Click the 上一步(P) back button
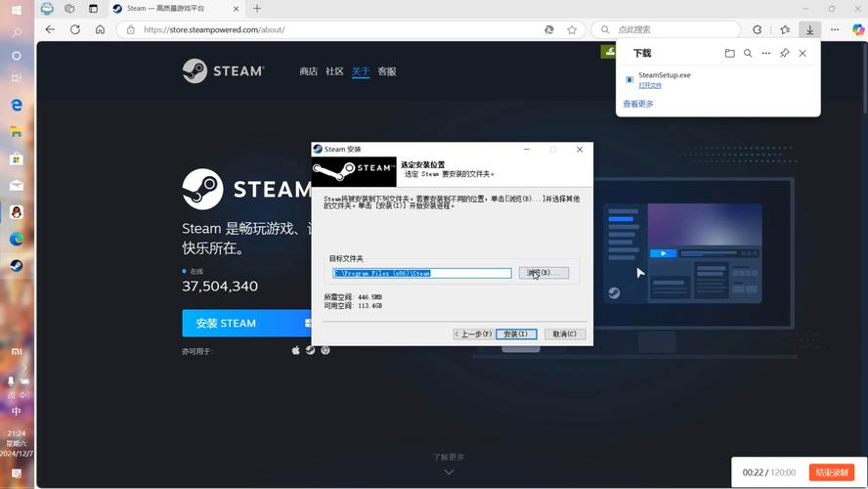The height and width of the screenshot is (489, 868). click(473, 334)
